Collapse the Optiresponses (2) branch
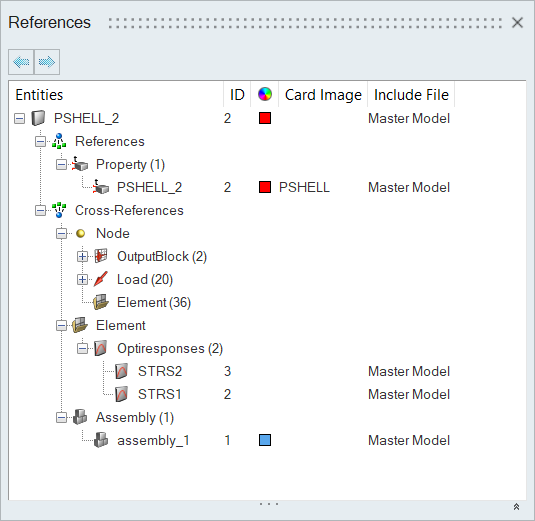 pos(82,348)
